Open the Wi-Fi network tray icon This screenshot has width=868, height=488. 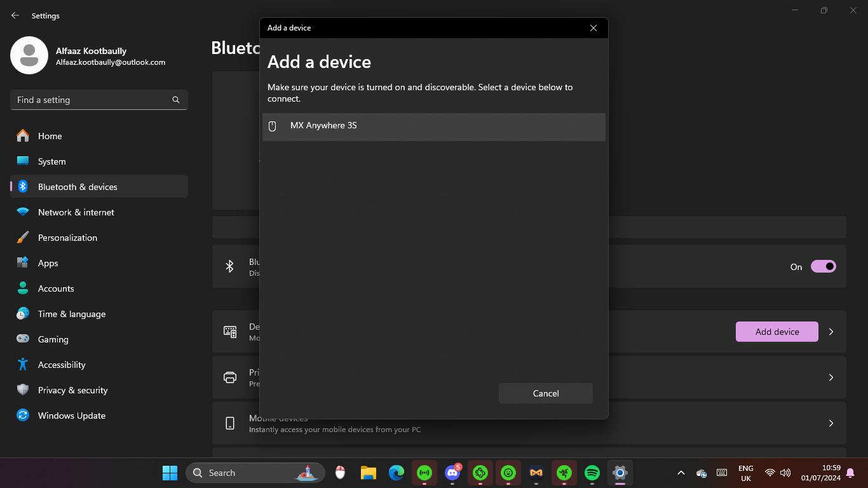(x=770, y=473)
